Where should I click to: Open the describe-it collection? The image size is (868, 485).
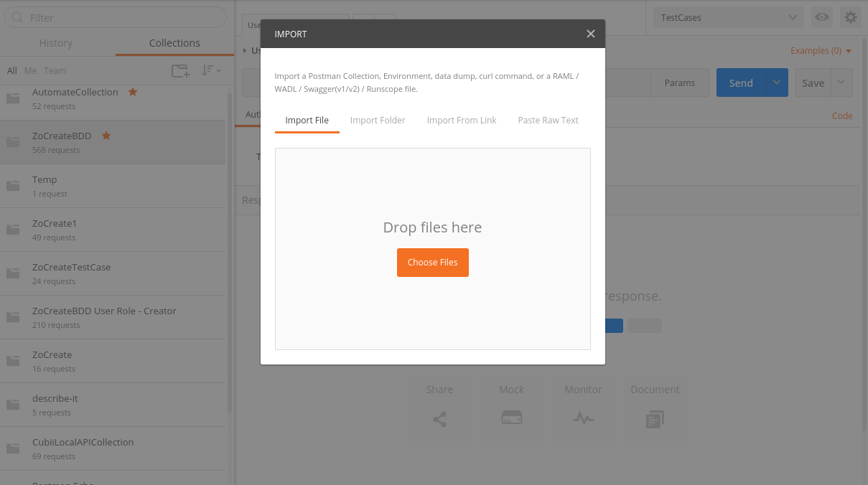point(113,405)
